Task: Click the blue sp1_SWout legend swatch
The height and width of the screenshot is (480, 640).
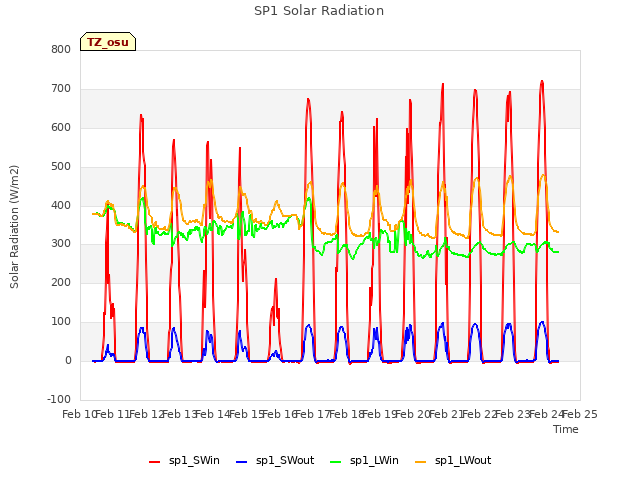Action: [x=242, y=462]
